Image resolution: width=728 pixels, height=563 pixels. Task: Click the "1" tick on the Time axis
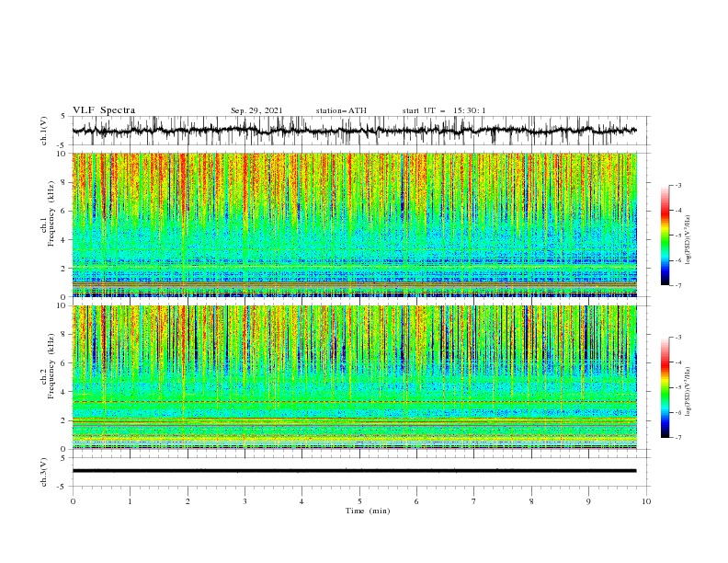pos(130,501)
